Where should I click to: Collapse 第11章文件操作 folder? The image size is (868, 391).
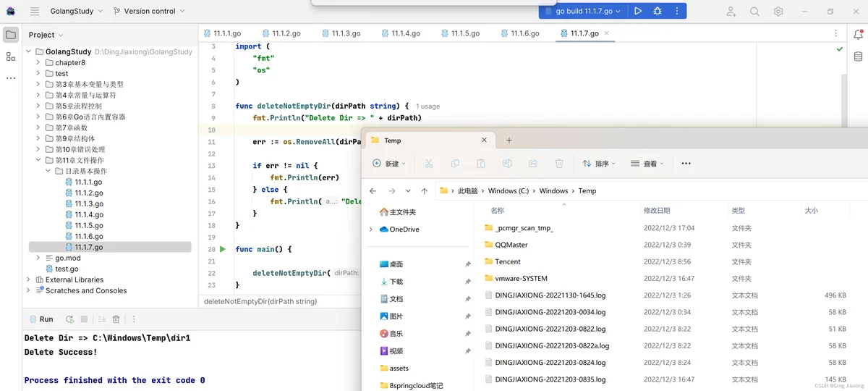click(x=38, y=160)
